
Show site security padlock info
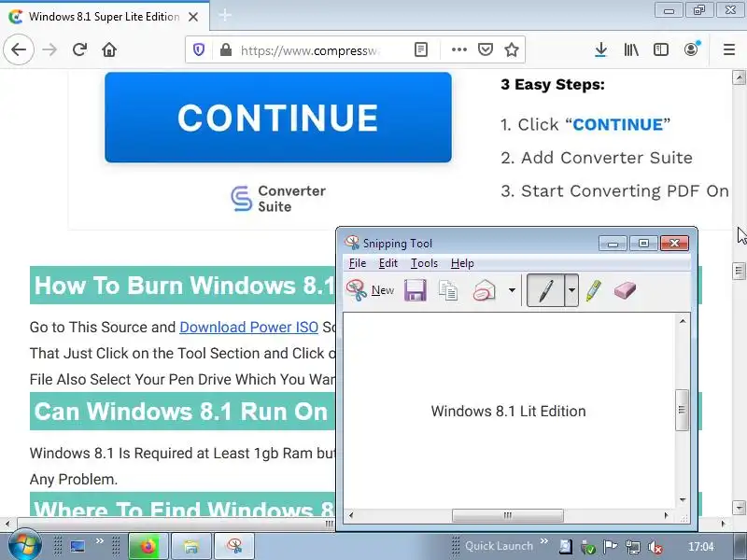[226, 49]
